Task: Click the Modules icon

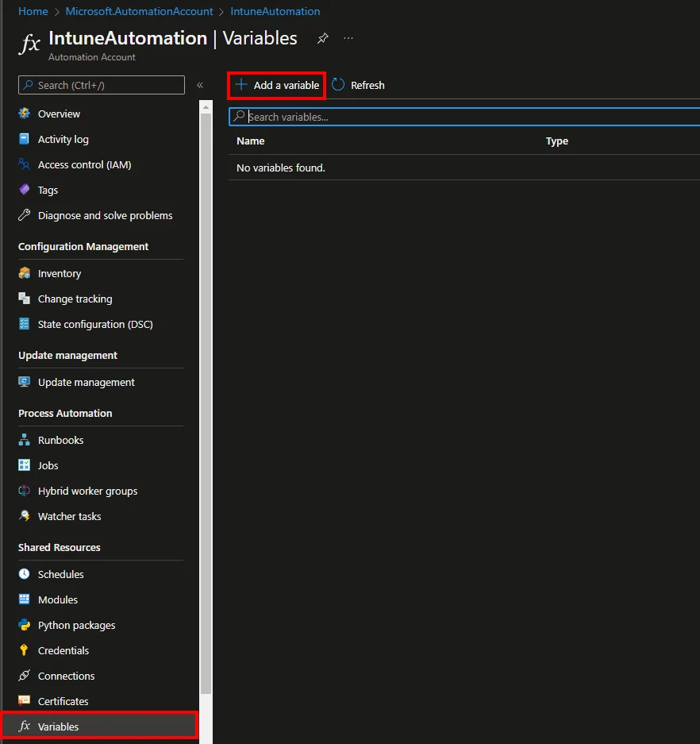Action: [x=24, y=599]
